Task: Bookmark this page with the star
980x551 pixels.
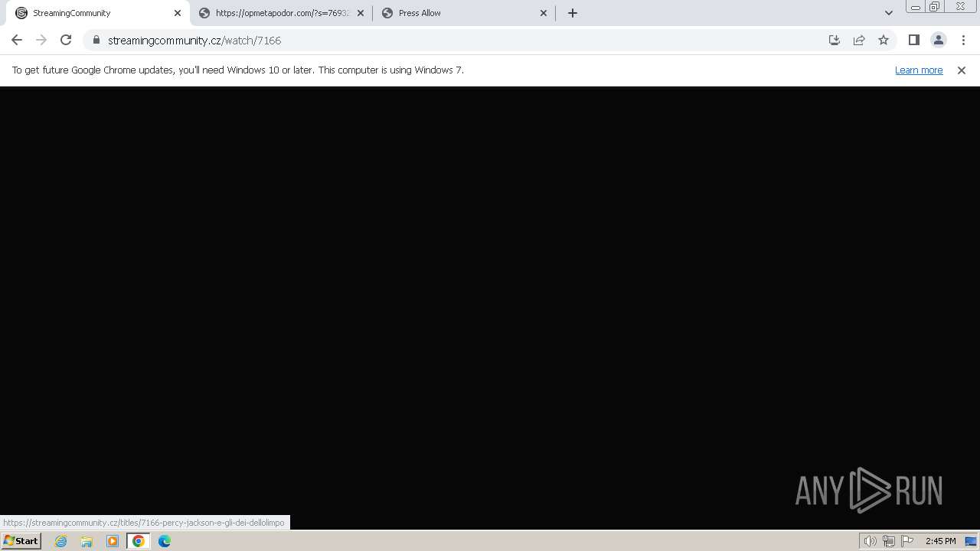Action: point(884,40)
